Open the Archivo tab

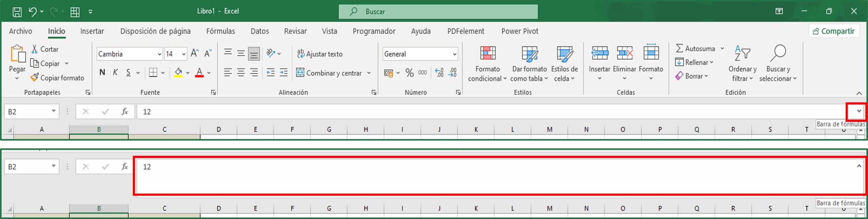[20, 31]
